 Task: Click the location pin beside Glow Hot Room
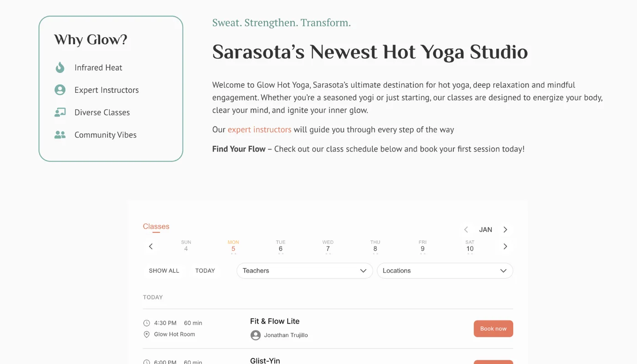click(146, 334)
